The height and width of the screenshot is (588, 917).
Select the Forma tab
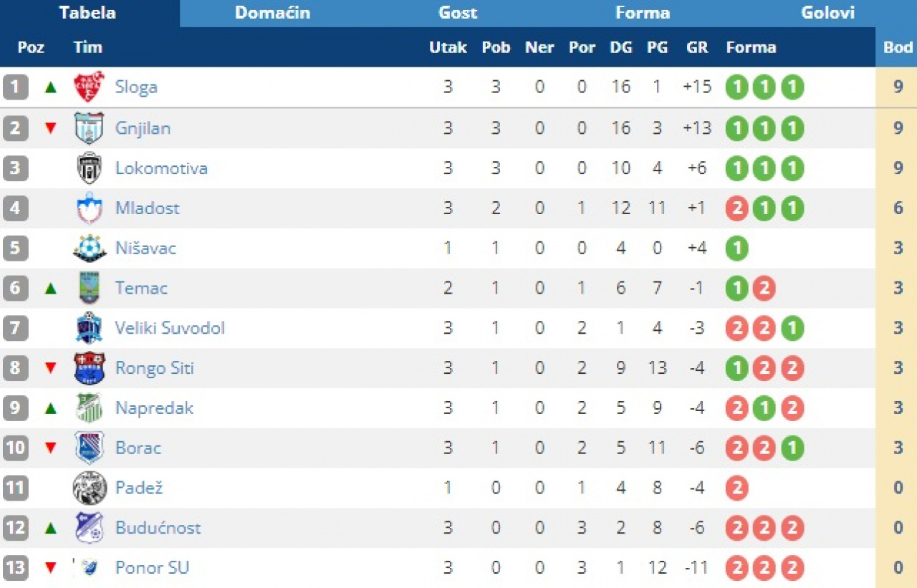pos(643,13)
